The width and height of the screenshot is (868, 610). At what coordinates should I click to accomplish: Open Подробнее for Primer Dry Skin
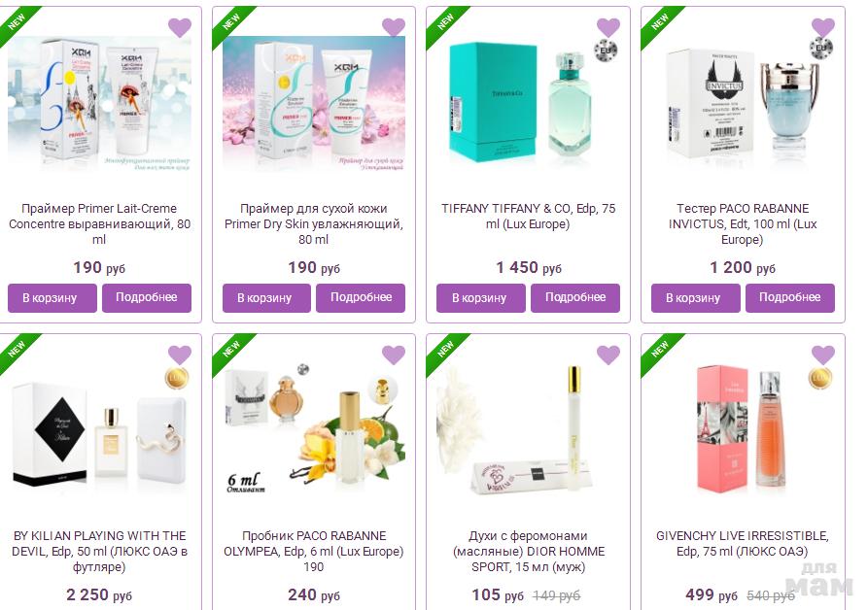click(361, 298)
